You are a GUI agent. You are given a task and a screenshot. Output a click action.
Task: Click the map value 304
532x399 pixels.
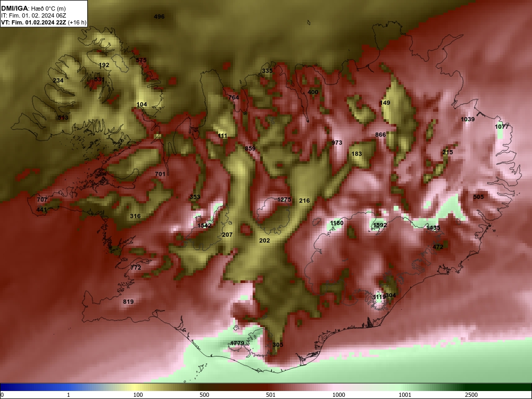(x=391, y=295)
